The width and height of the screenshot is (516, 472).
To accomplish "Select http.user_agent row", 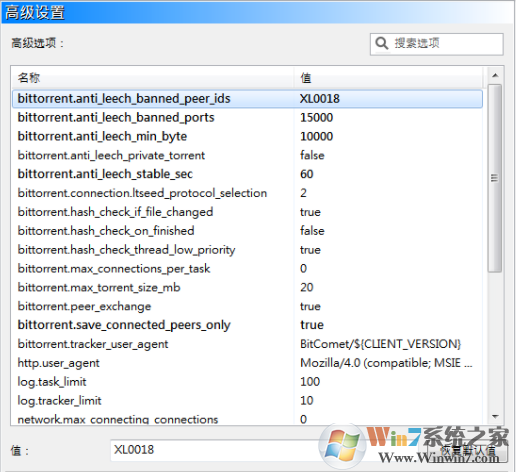I will pos(247,363).
